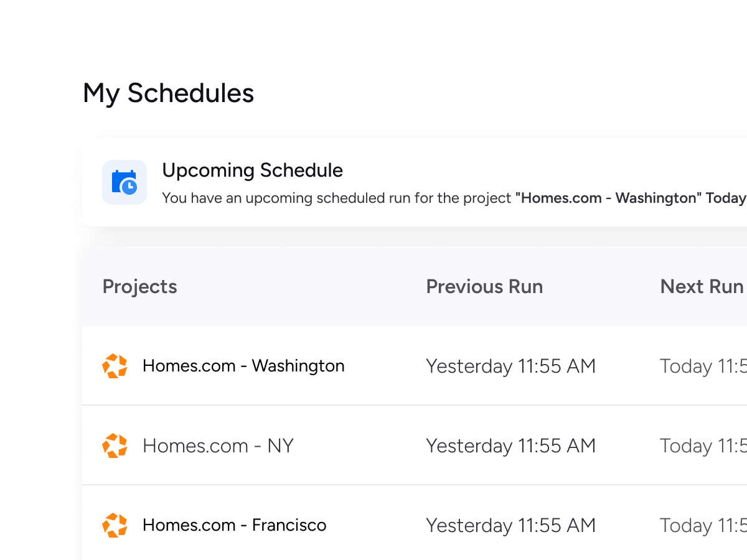Sort by the Next Run column header

[x=702, y=287]
